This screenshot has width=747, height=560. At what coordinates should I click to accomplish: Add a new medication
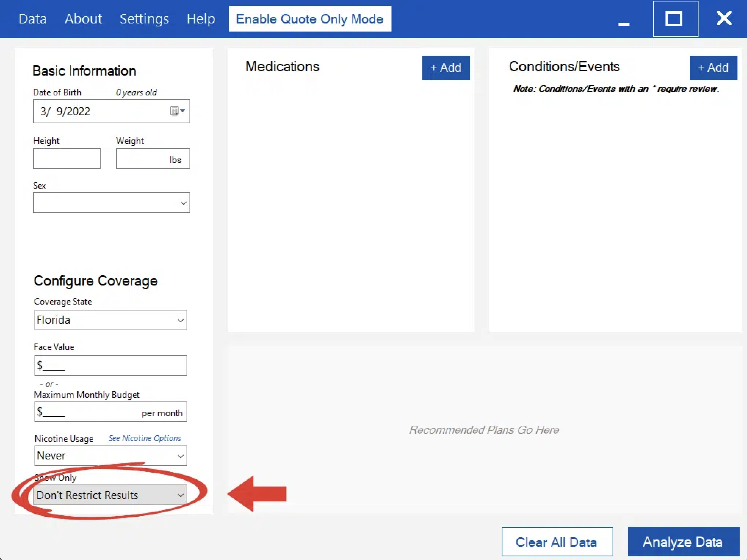click(445, 68)
